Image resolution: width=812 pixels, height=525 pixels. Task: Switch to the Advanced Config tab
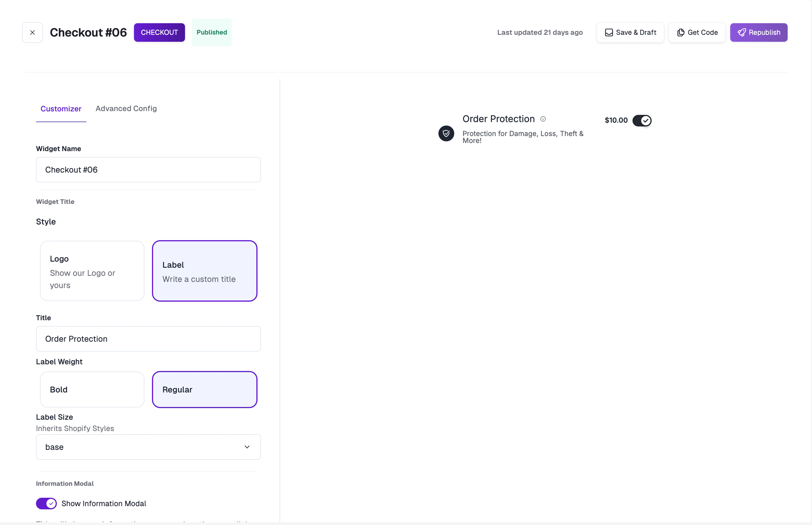pyautogui.click(x=126, y=108)
